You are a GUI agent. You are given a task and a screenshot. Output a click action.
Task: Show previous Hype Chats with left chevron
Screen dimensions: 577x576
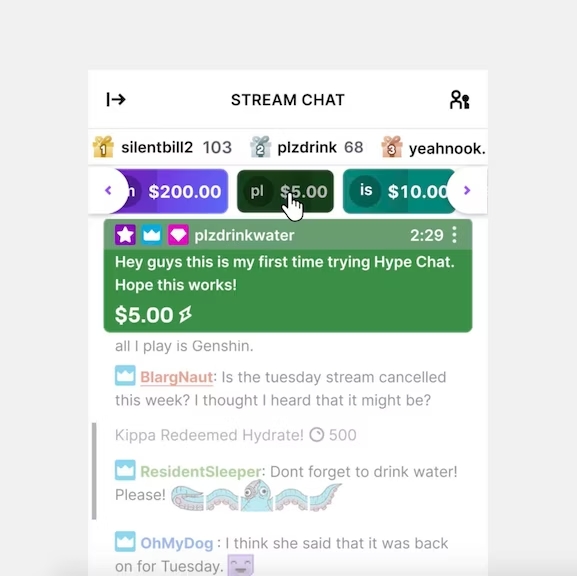click(108, 190)
